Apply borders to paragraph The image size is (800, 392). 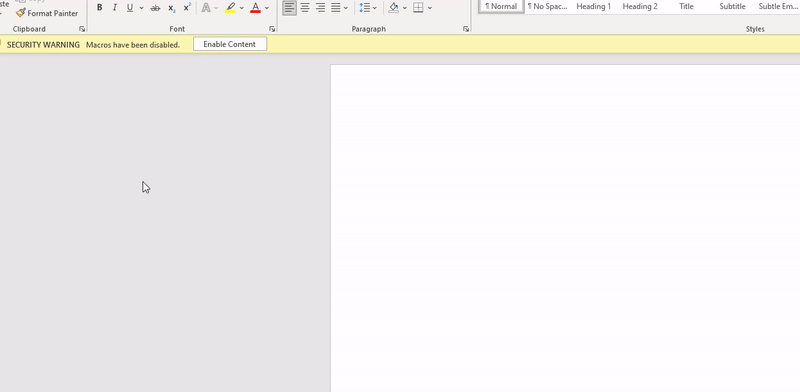click(418, 8)
